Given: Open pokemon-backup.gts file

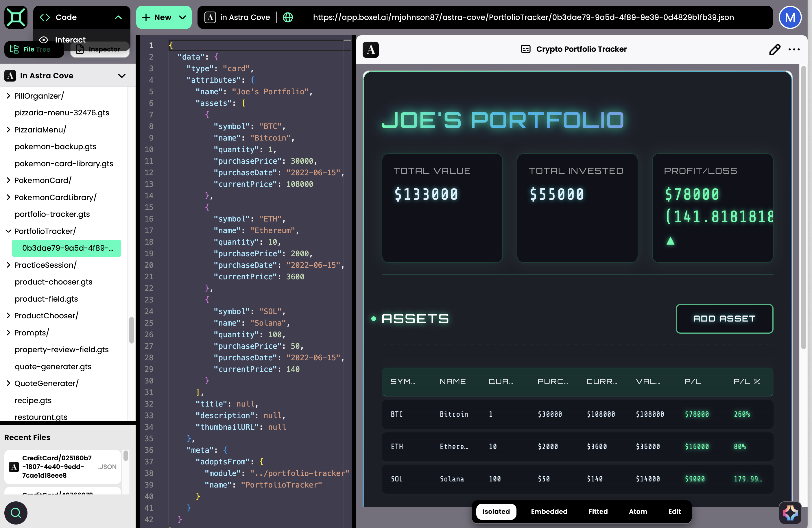Looking at the screenshot, I should [x=55, y=147].
